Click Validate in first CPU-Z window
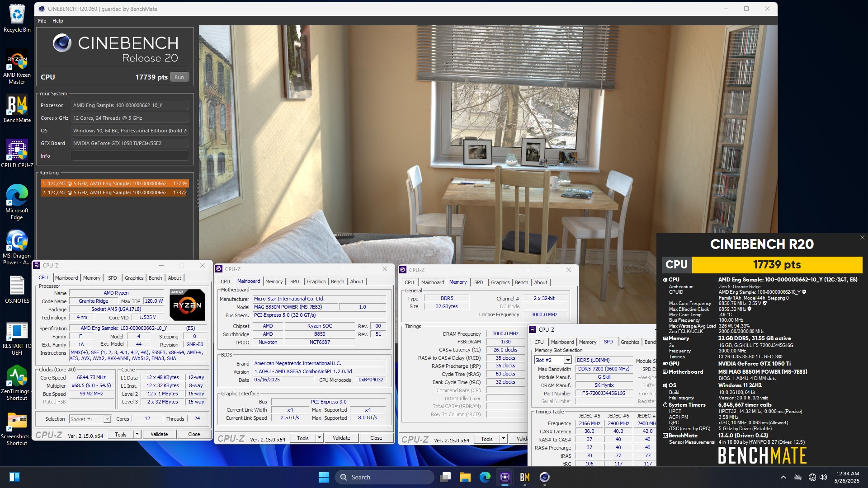The height and width of the screenshot is (488, 868). (159, 434)
